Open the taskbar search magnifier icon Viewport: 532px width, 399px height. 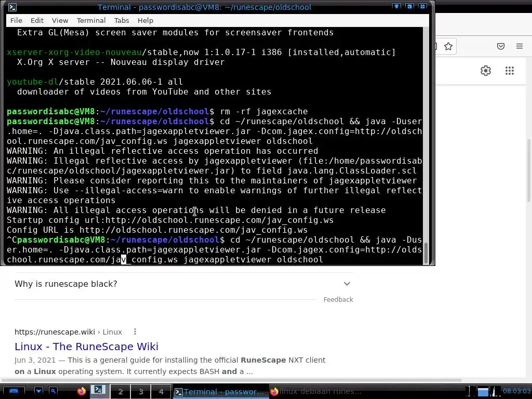(x=54, y=392)
